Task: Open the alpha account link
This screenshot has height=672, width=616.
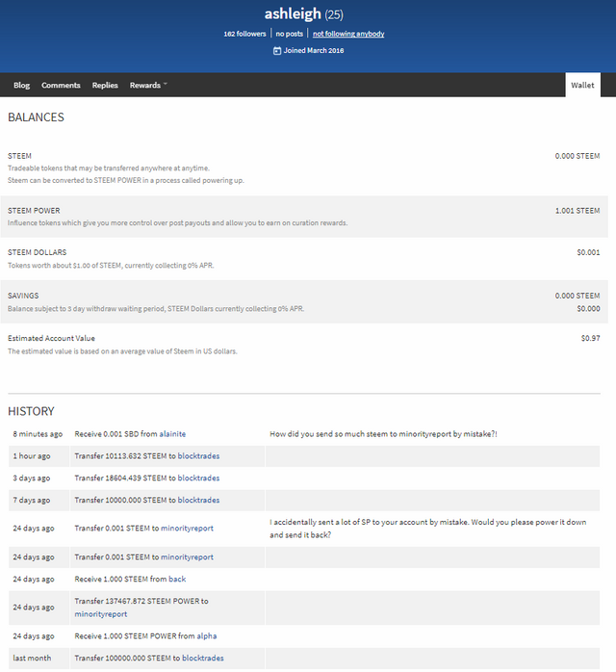Action: point(207,636)
